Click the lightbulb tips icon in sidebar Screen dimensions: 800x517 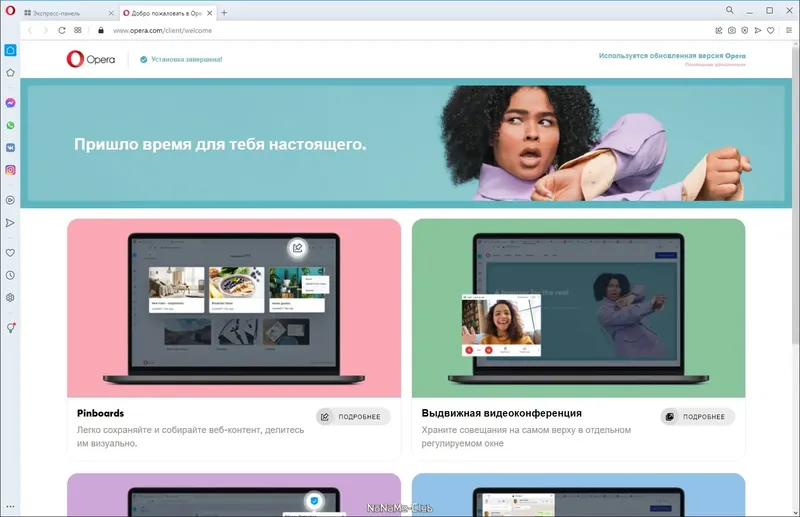(10, 328)
